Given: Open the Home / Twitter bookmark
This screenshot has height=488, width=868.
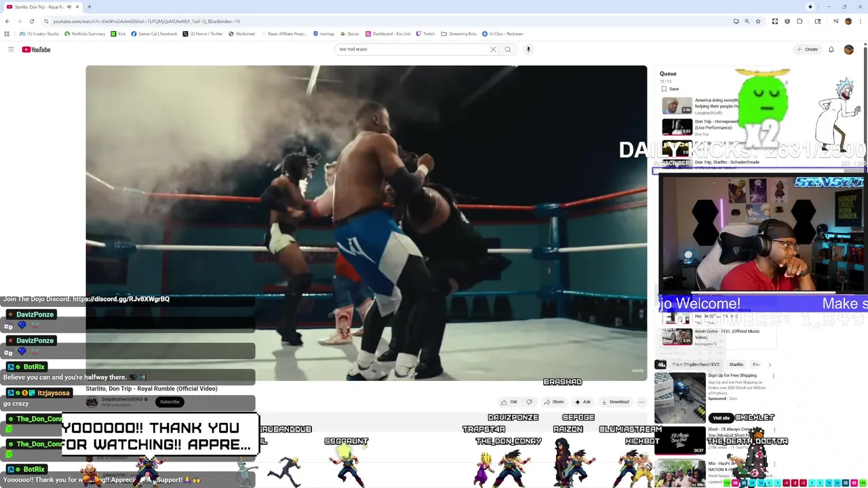Looking at the screenshot, I should [203, 34].
